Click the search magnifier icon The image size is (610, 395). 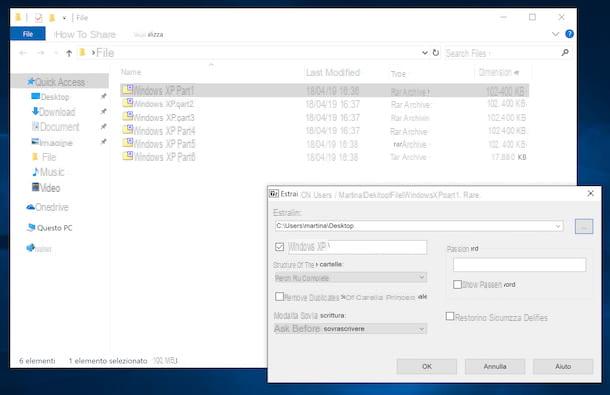[565, 53]
